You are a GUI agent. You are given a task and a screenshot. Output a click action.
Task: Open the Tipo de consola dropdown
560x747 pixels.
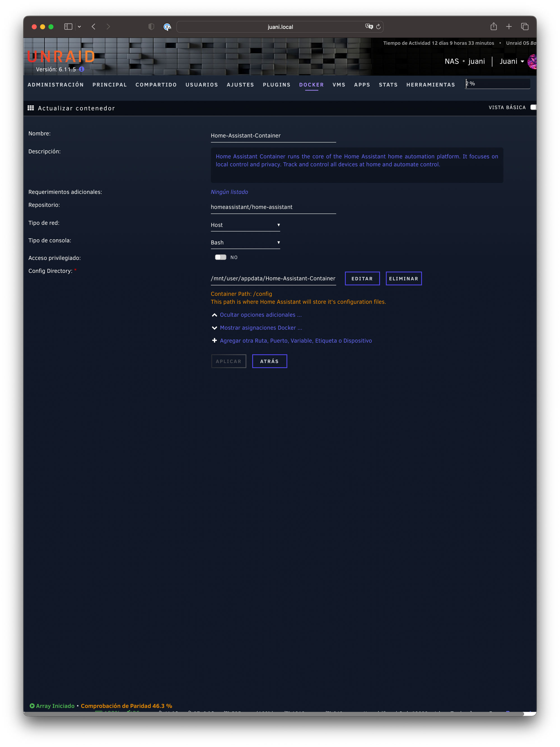[245, 243]
